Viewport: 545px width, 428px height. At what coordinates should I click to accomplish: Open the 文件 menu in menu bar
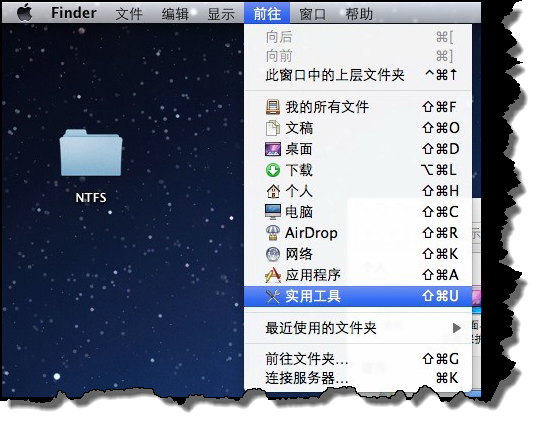129,13
